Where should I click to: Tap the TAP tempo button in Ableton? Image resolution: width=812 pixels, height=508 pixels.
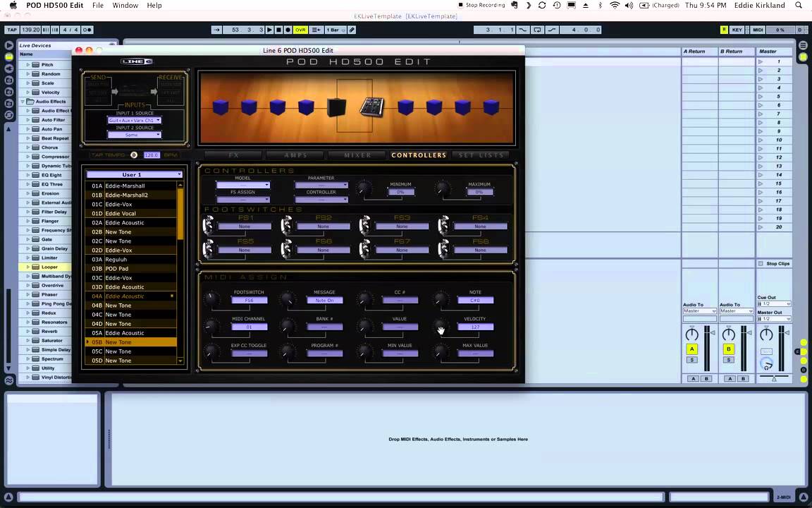tap(11, 30)
